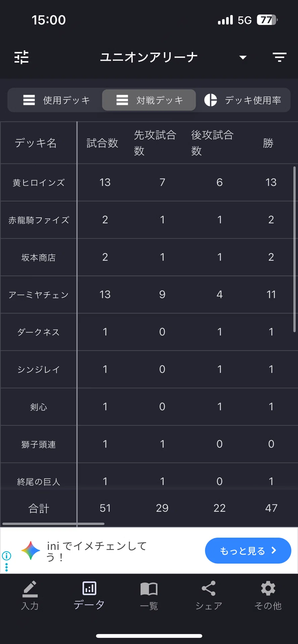This screenshot has width=298, height=644.
Task: Select the 黄ヒロインズ deck row
Action: [x=149, y=182]
